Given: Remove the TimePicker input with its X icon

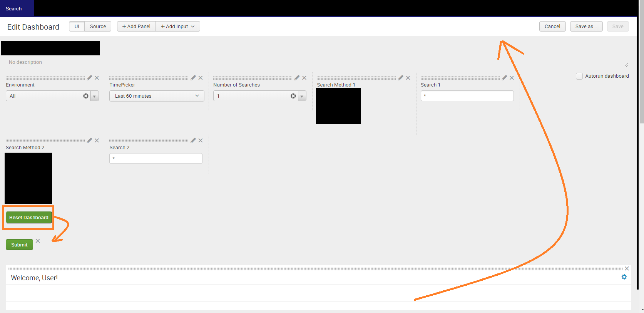Looking at the screenshot, I should (x=201, y=78).
